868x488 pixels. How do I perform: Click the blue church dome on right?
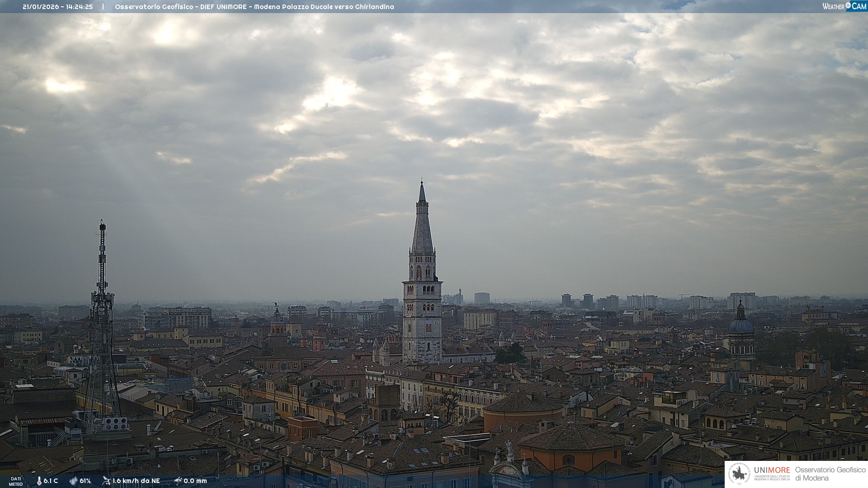point(741,326)
